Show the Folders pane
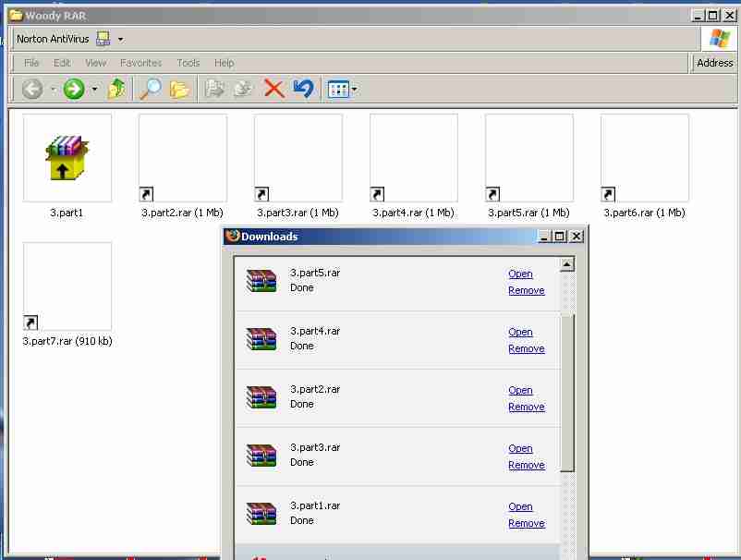 tap(179, 89)
